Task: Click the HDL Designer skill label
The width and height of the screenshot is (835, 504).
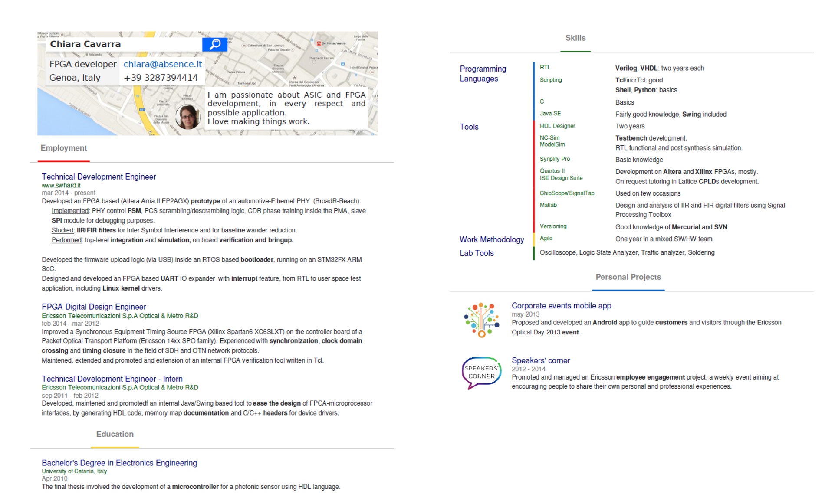Action: click(557, 126)
